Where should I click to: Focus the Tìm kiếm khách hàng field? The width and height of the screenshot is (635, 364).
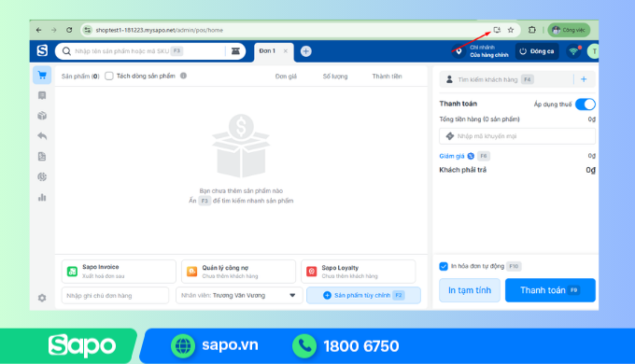click(506, 79)
